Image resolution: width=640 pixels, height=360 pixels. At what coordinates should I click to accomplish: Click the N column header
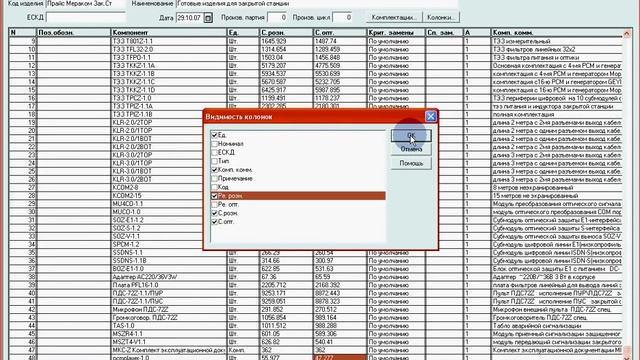tap(23, 33)
